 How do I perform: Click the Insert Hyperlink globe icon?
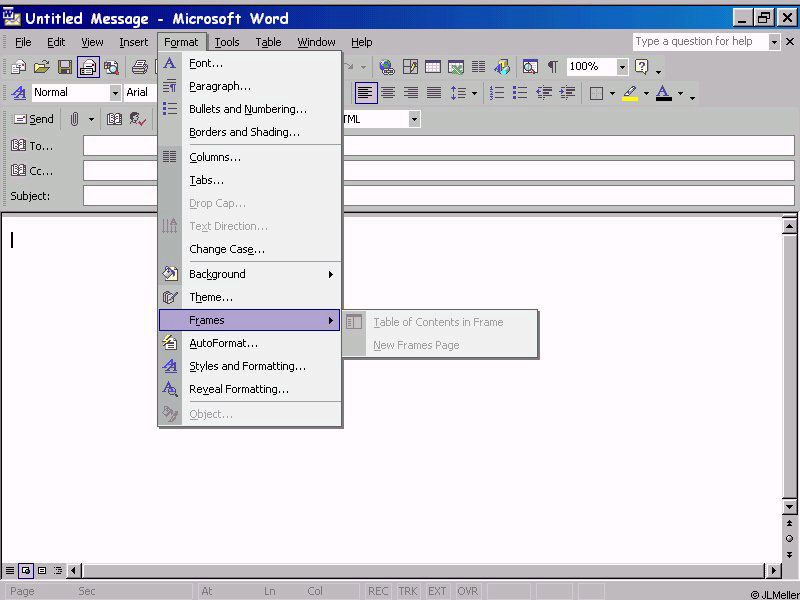pos(386,67)
